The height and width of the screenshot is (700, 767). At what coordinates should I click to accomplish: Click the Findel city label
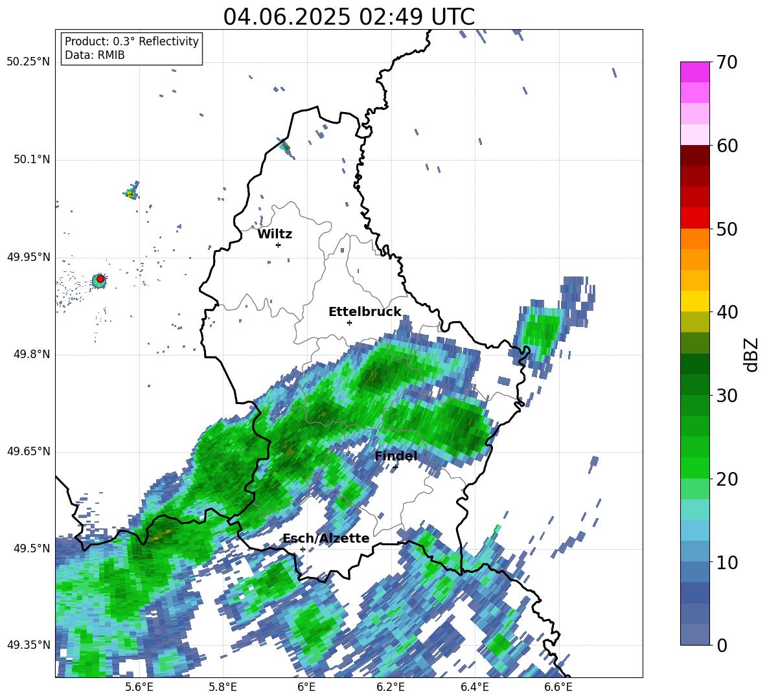396,456
